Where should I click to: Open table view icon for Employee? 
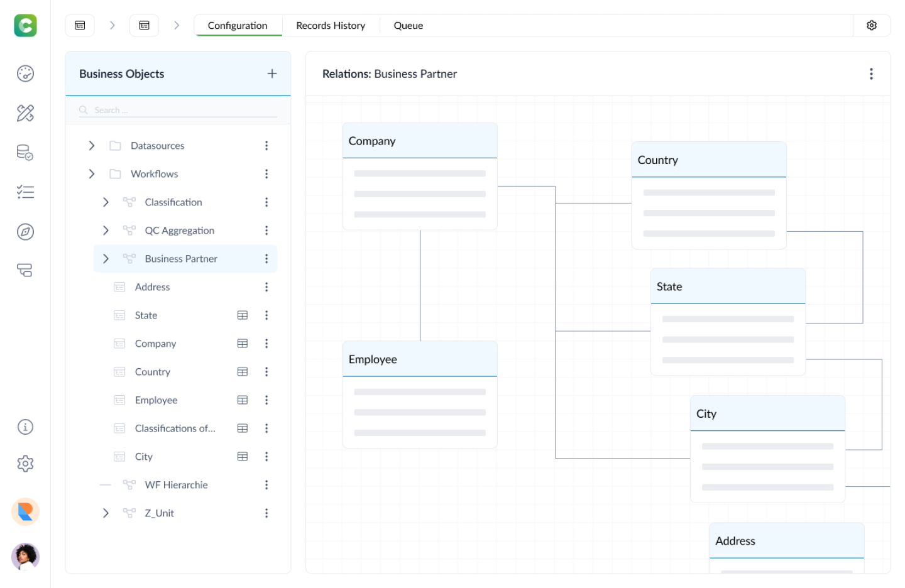[243, 400]
